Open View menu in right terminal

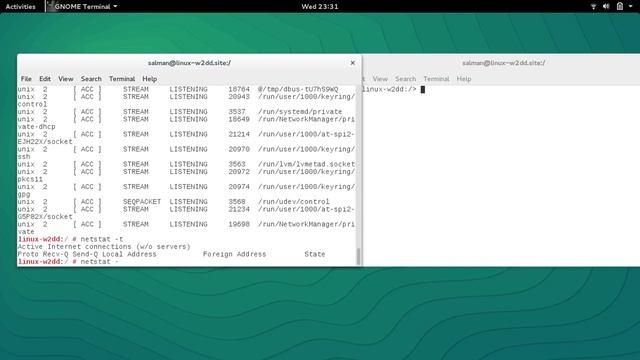tap(380, 79)
